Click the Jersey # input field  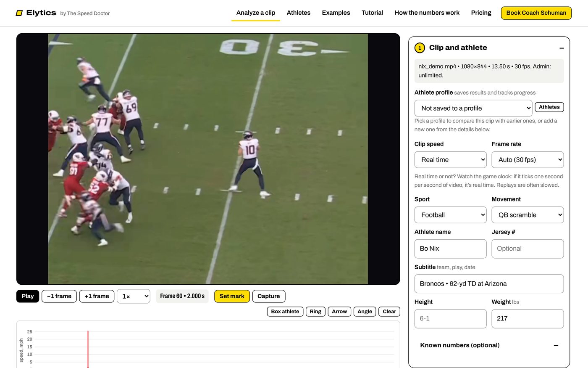tap(528, 249)
